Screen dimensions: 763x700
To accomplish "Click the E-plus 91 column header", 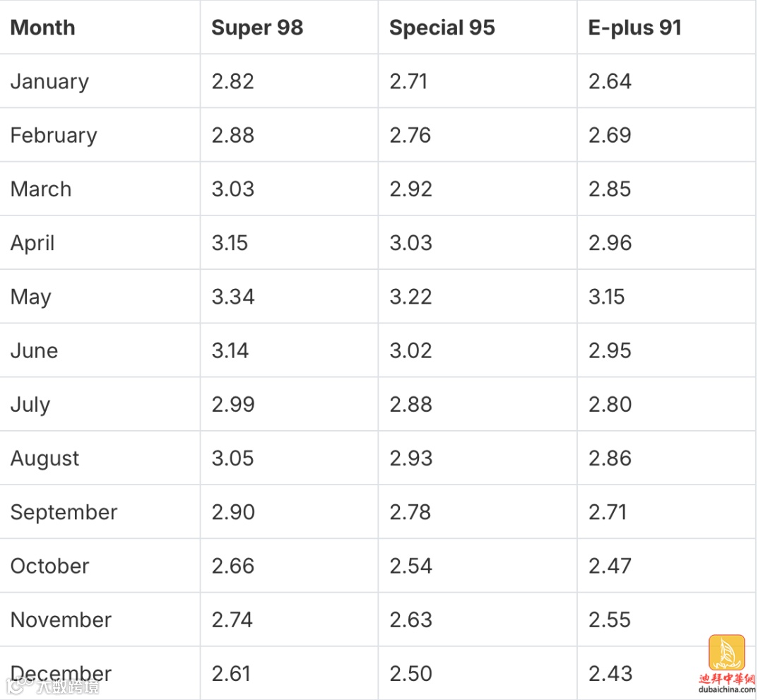I will 635,28.
